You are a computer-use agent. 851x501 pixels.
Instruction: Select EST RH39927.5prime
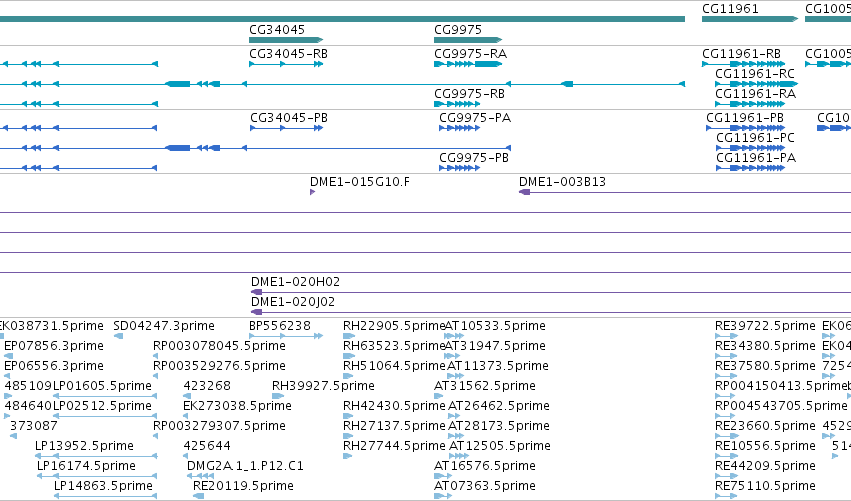coord(323,386)
